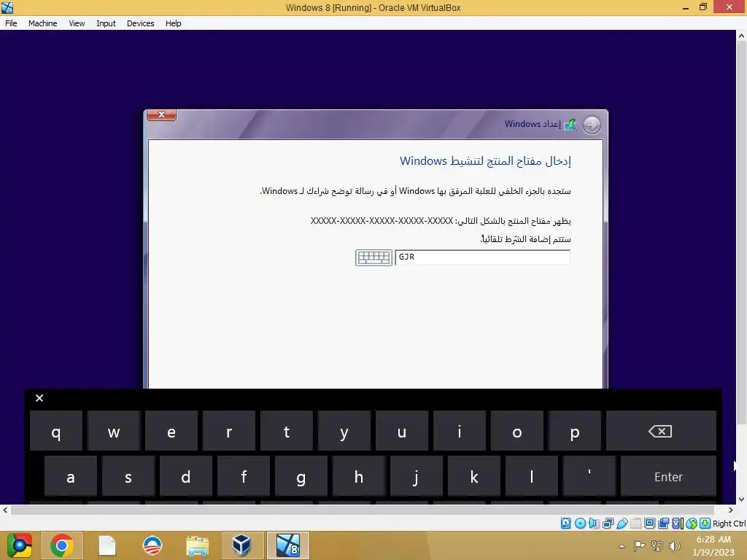The image size is (747, 560).
Task: Launch Chrome from the taskbar
Action: (x=62, y=545)
